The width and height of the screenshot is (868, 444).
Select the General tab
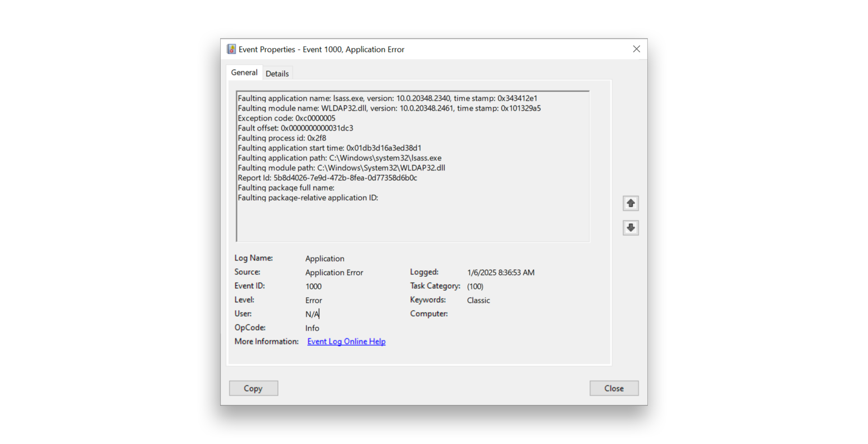click(244, 72)
